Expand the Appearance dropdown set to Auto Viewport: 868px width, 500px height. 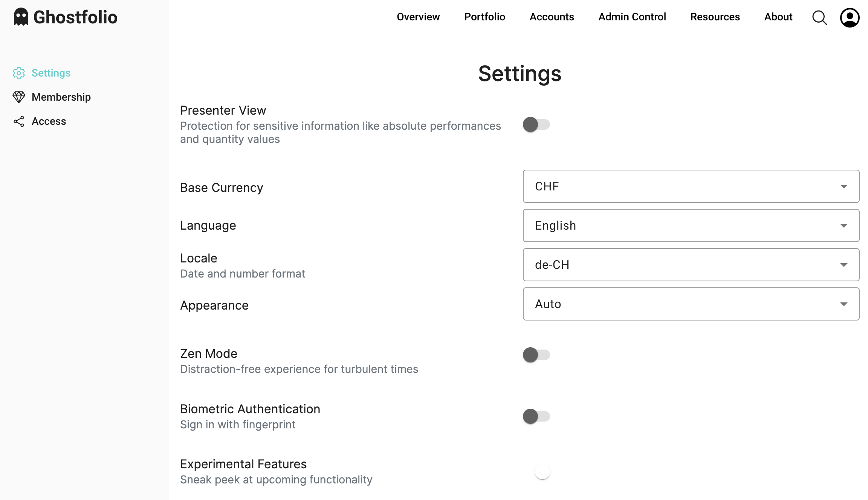click(691, 304)
